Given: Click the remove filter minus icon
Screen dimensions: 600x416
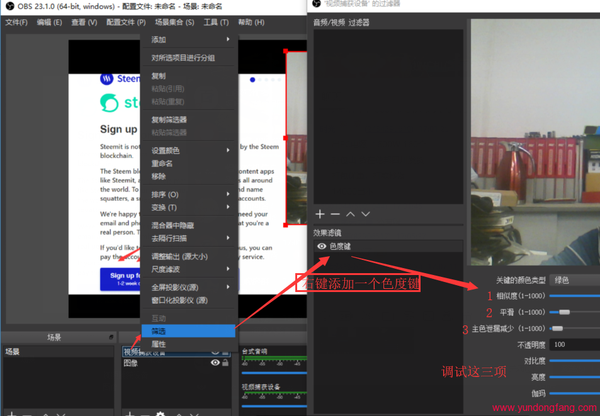Looking at the screenshot, I should 335,214.
